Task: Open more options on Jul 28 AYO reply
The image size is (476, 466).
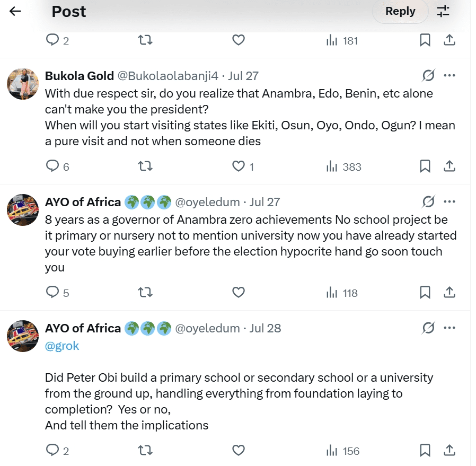Action: tap(449, 328)
